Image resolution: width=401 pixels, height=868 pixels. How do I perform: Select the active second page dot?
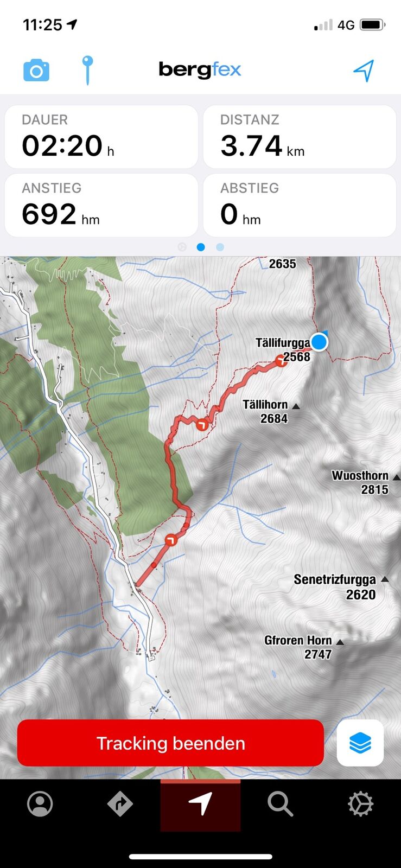[x=201, y=247]
